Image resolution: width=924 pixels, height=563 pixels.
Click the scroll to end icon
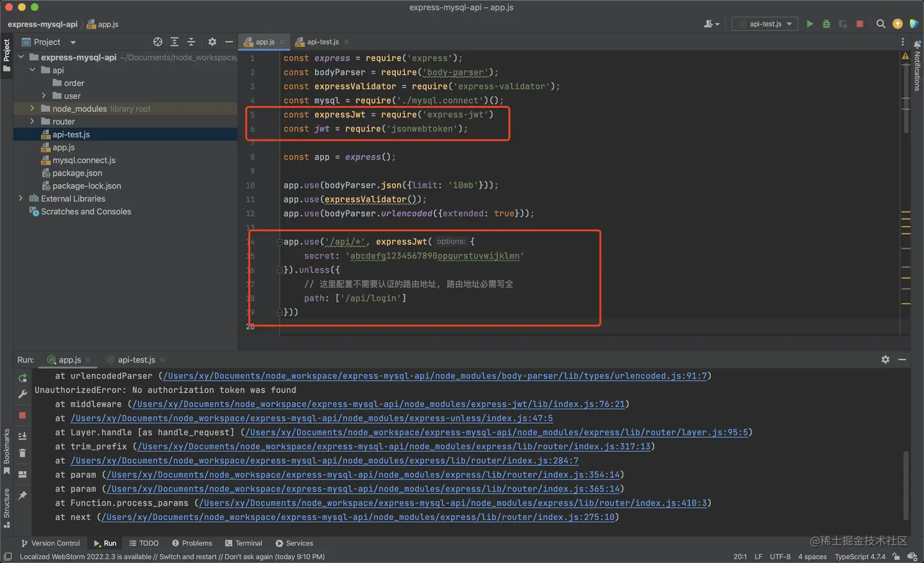point(23,436)
